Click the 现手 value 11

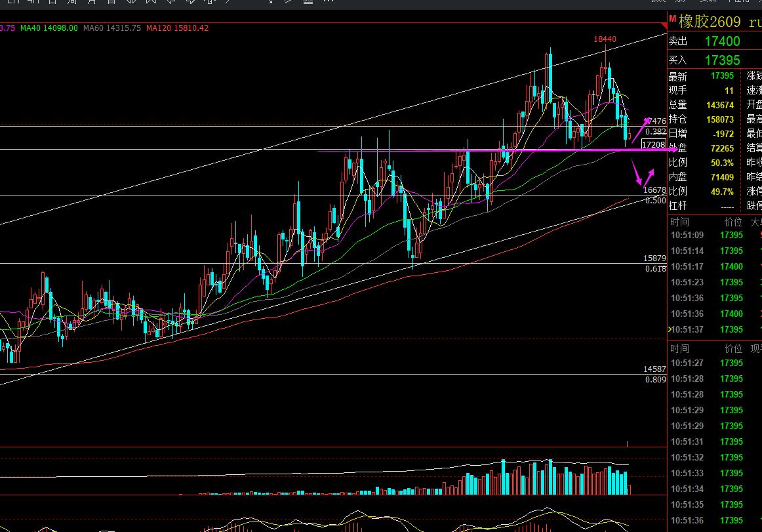[729, 91]
